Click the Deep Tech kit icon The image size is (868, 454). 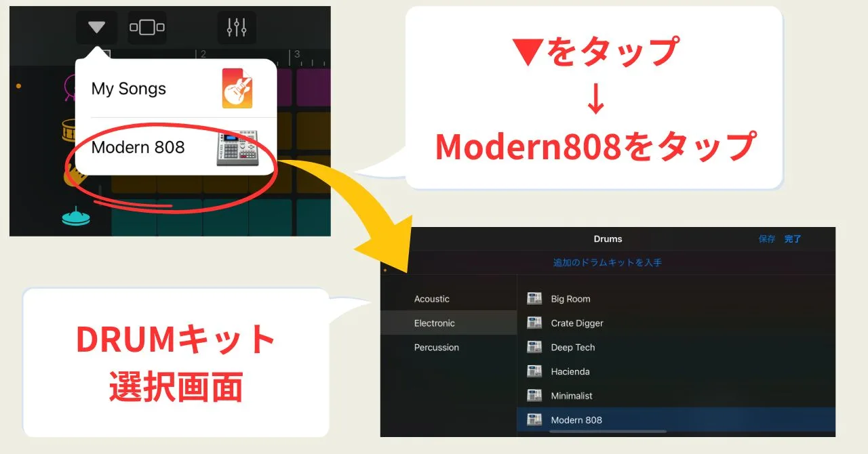click(534, 347)
